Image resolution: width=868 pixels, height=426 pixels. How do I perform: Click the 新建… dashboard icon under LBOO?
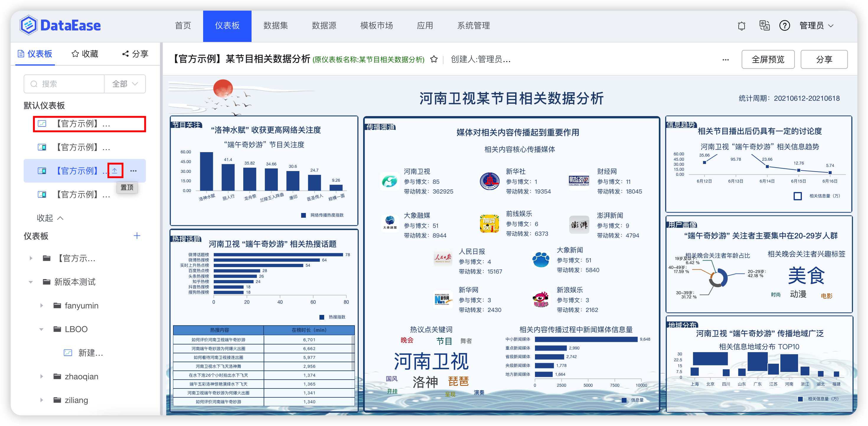coord(68,353)
